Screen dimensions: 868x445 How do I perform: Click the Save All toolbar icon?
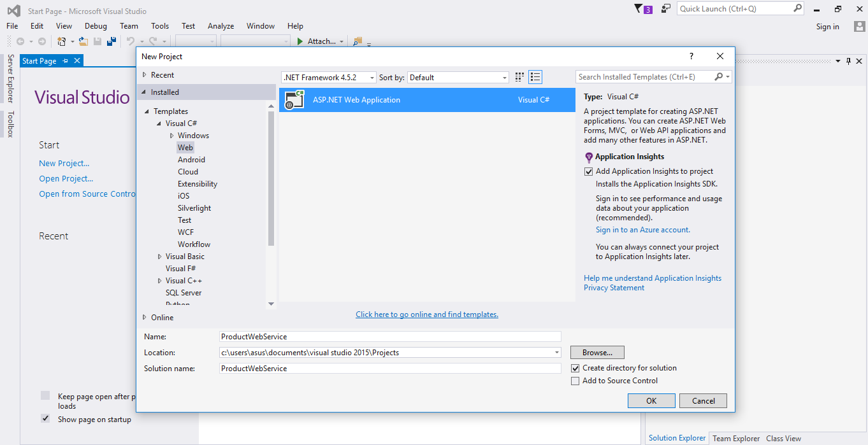[112, 41]
